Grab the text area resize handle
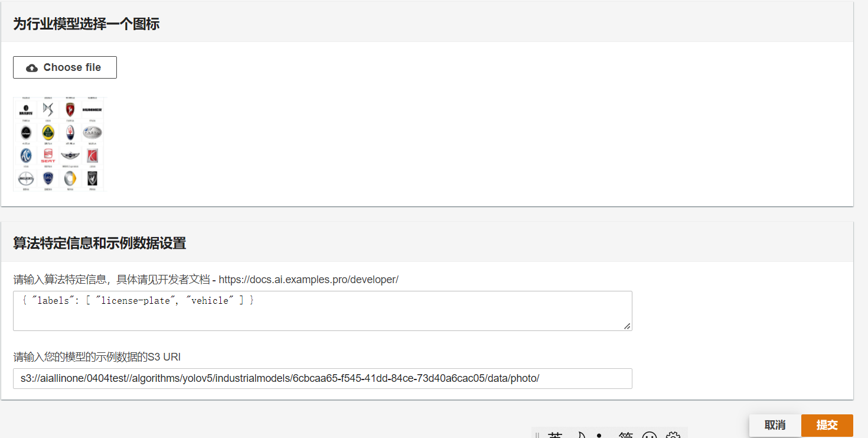 [x=627, y=326]
